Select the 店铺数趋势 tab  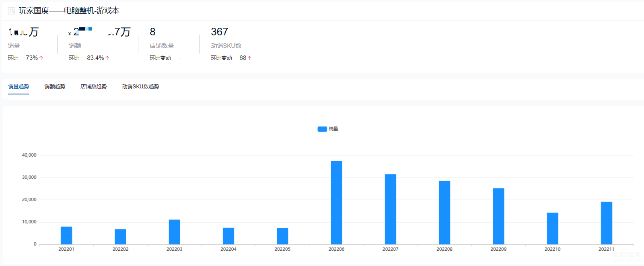point(94,86)
